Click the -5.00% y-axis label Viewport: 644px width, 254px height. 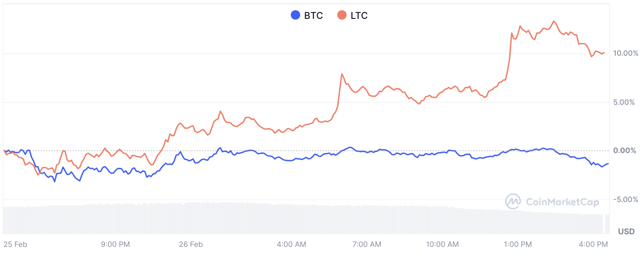pos(626,199)
